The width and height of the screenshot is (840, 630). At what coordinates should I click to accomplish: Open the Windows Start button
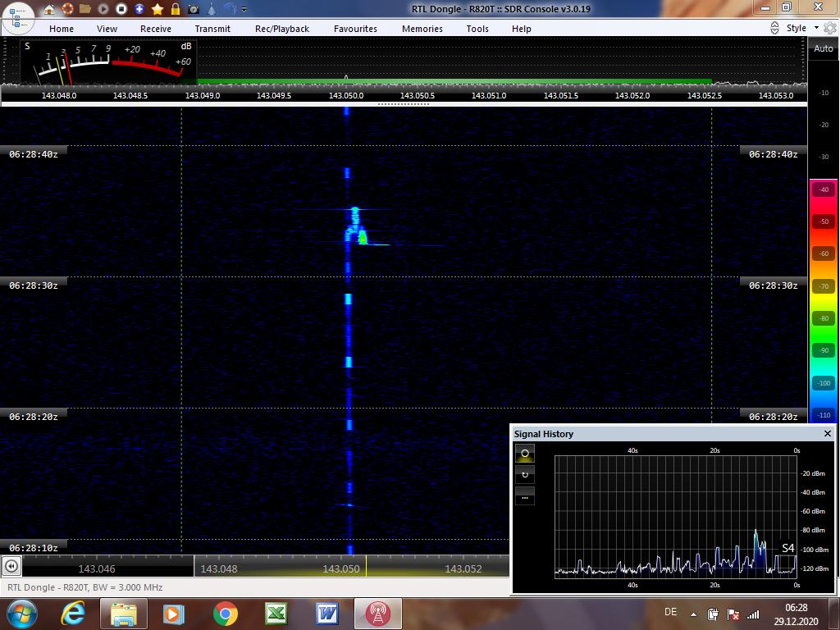click(21, 614)
